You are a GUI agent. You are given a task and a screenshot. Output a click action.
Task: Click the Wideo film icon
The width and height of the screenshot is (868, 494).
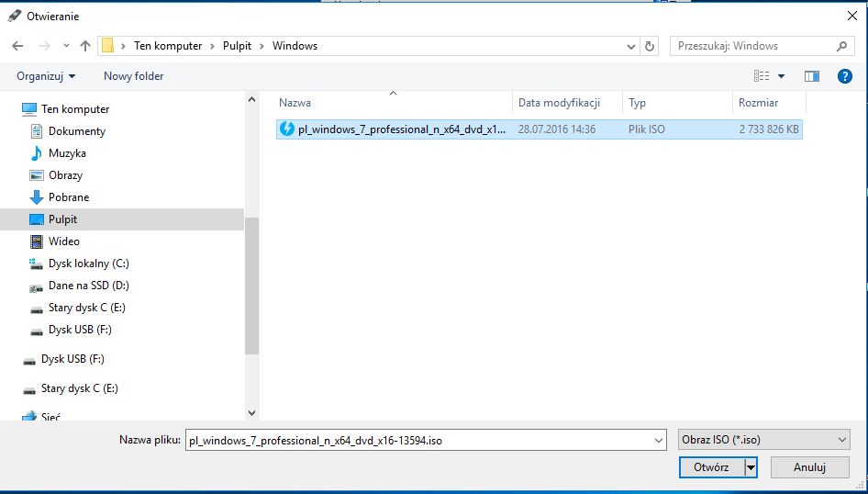[x=37, y=241]
